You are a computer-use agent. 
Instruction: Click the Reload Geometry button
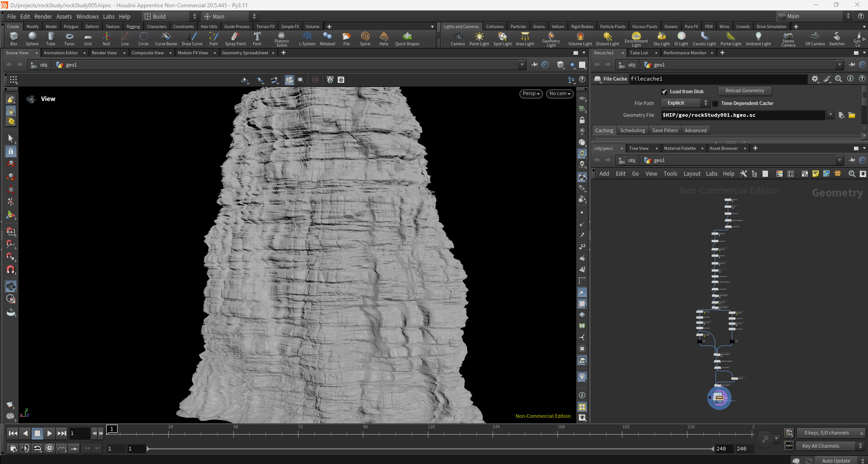tap(745, 91)
